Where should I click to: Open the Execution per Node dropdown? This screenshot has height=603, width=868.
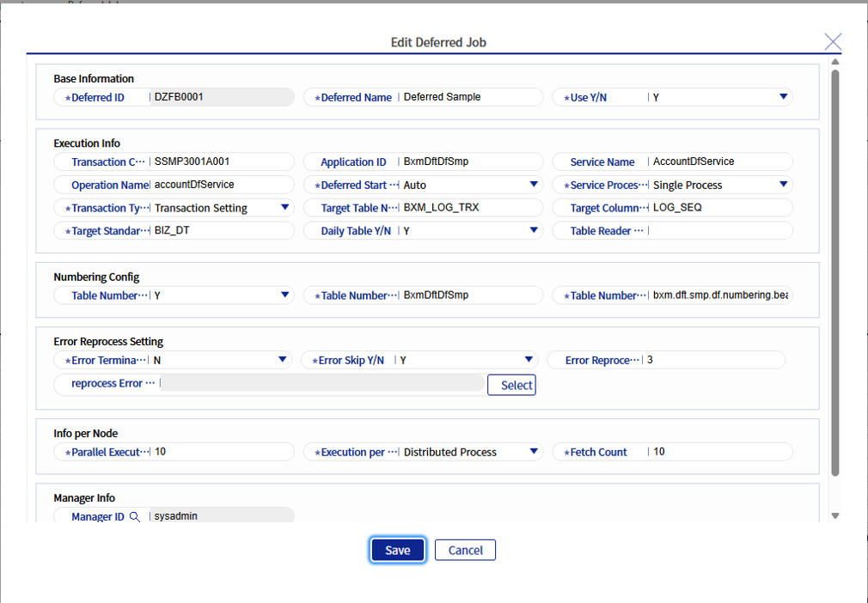point(534,451)
